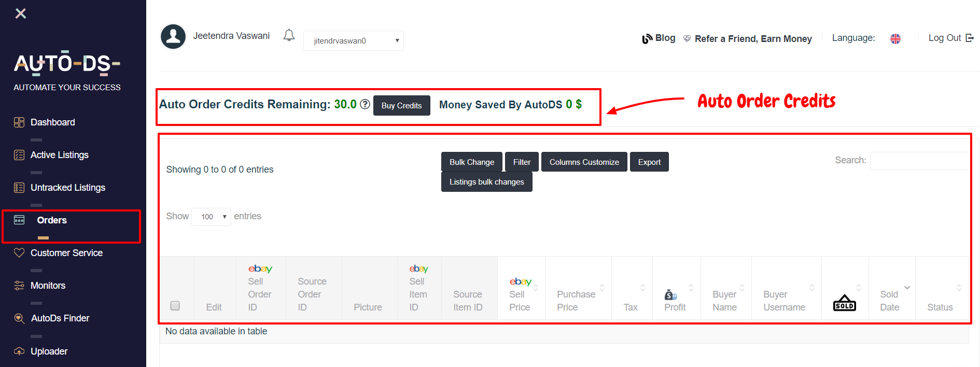
Task: Sort by Buyer Username column arrows
Action: pos(812,288)
